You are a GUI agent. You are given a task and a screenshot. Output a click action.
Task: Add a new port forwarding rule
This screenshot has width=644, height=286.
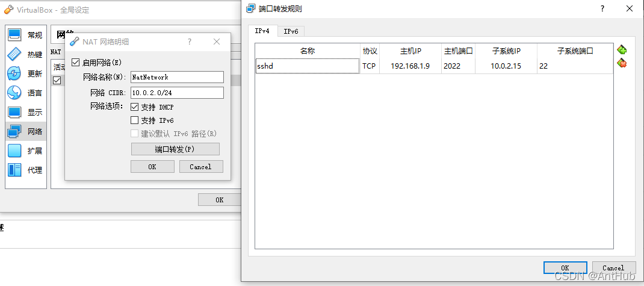click(622, 50)
